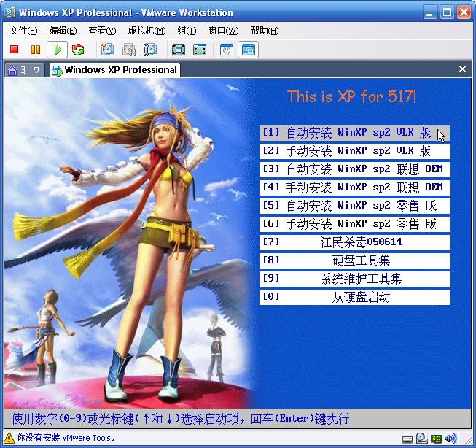Click the summary view wrench-window icon
This screenshot has height=448, width=476.
(x=227, y=50)
